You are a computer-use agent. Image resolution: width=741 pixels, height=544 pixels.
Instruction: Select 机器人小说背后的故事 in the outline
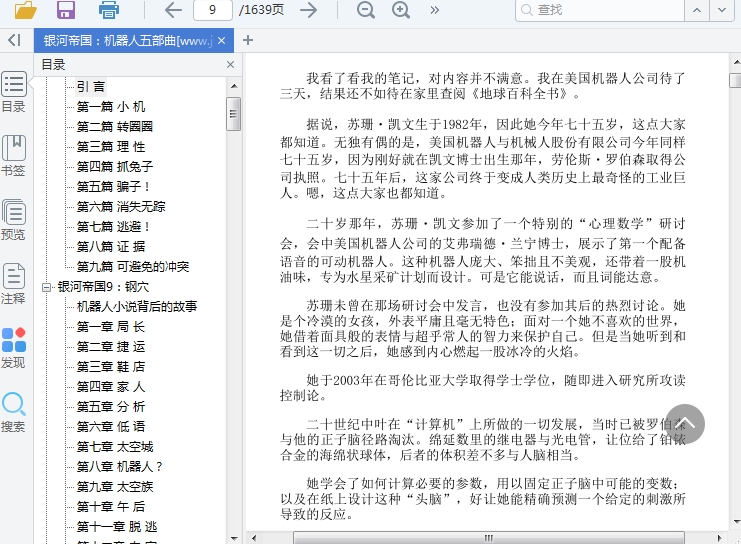click(137, 306)
